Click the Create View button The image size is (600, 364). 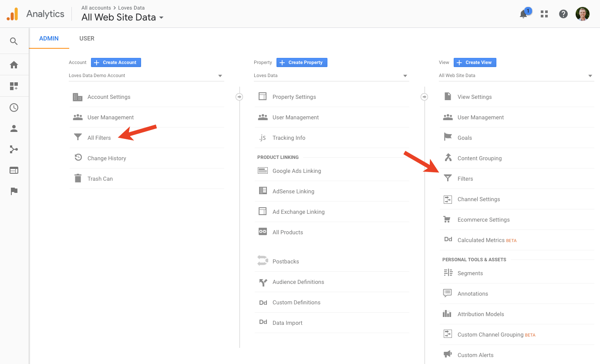(x=475, y=62)
